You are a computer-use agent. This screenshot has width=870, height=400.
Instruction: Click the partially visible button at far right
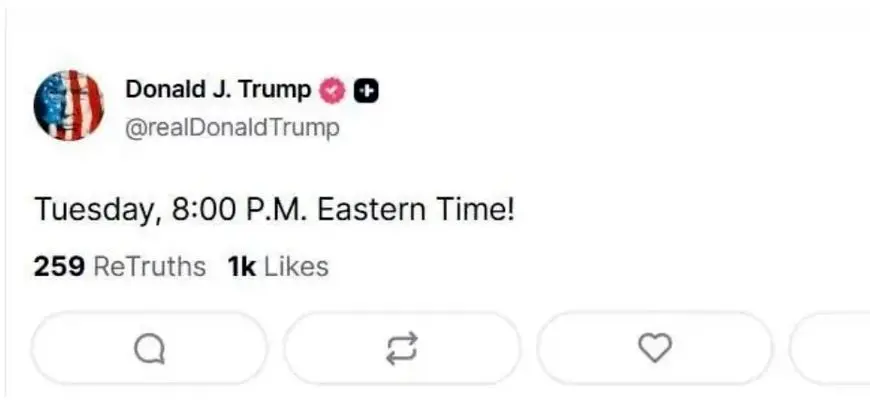pyautogui.click(x=830, y=348)
